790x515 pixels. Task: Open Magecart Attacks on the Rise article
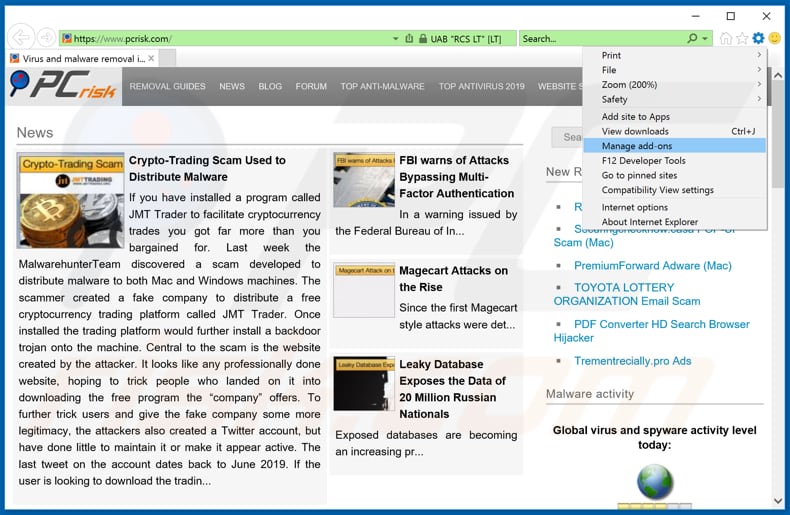click(x=453, y=279)
